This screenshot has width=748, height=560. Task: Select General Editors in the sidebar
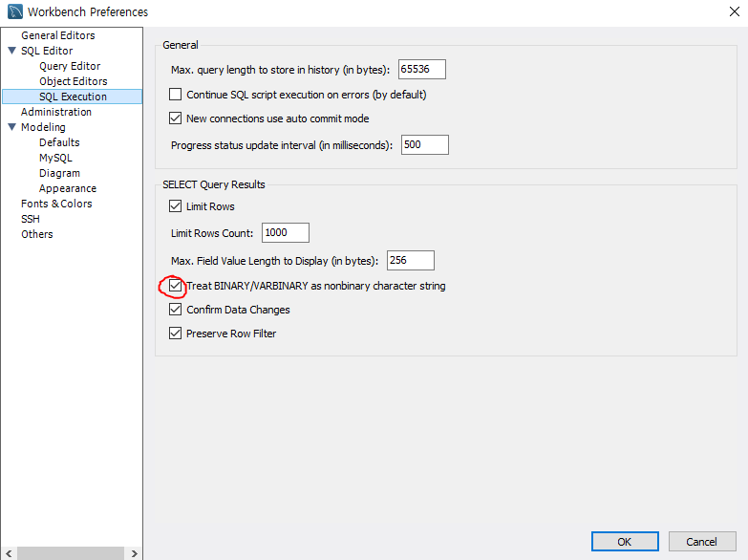tap(57, 35)
